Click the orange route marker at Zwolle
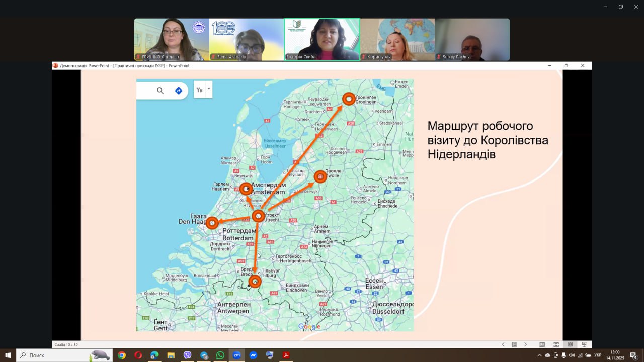 [x=320, y=177]
